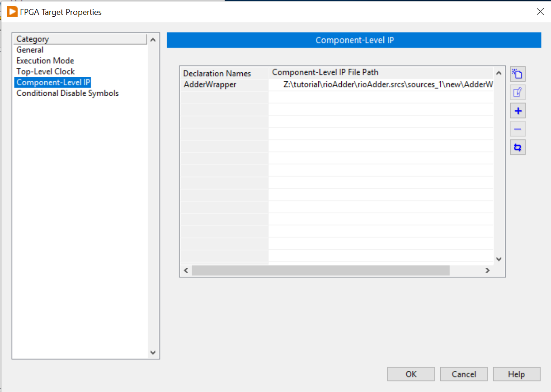The width and height of the screenshot is (551, 392).
Task: Click the OK button
Action: (410, 374)
